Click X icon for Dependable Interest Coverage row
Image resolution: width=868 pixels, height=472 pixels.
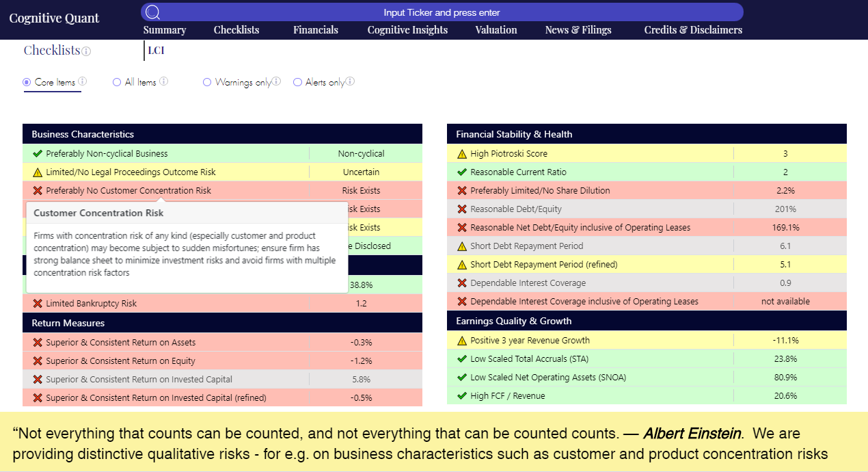[x=462, y=283]
